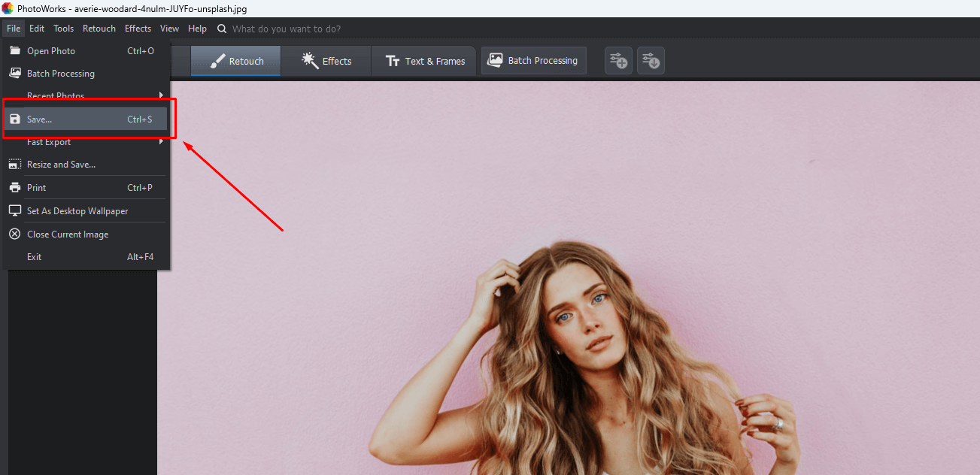This screenshot has width=980, height=475.
Task: Open the View menu
Action: pos(169,29)
